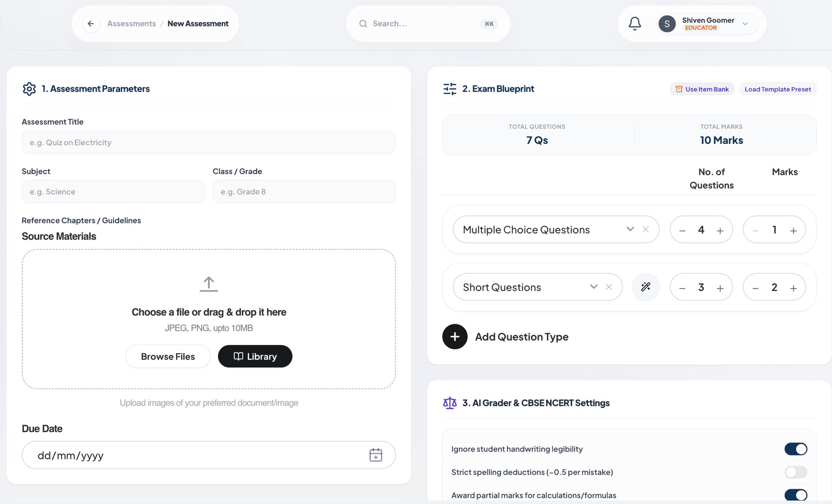Remove the Multiple Choice Questions row
This screenshot has height=504, width=832.
pyautogui.click(x=646, y=229)
